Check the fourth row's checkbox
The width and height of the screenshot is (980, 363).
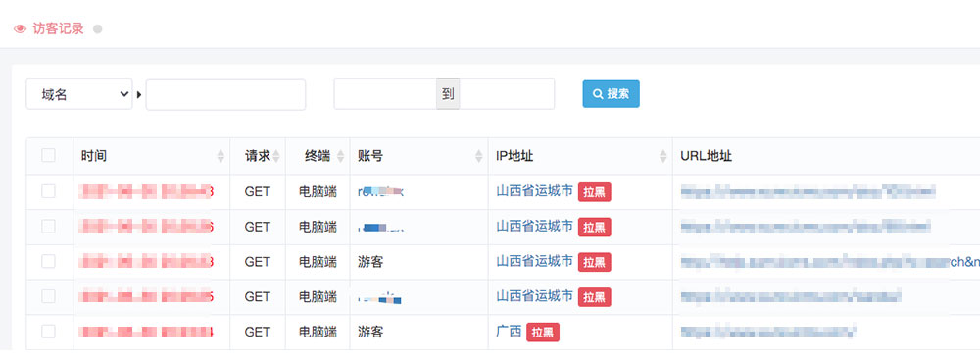49,296
